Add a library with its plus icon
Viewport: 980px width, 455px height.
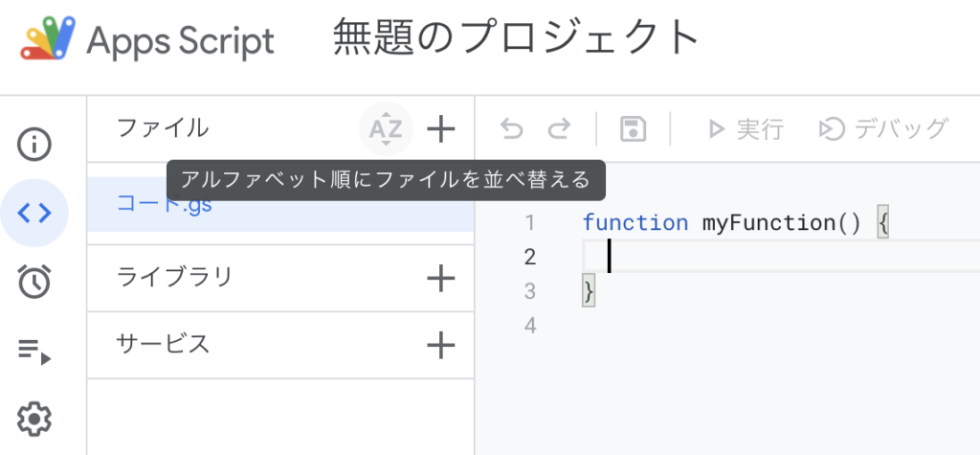pyautogui.click(x=440, y=278)
